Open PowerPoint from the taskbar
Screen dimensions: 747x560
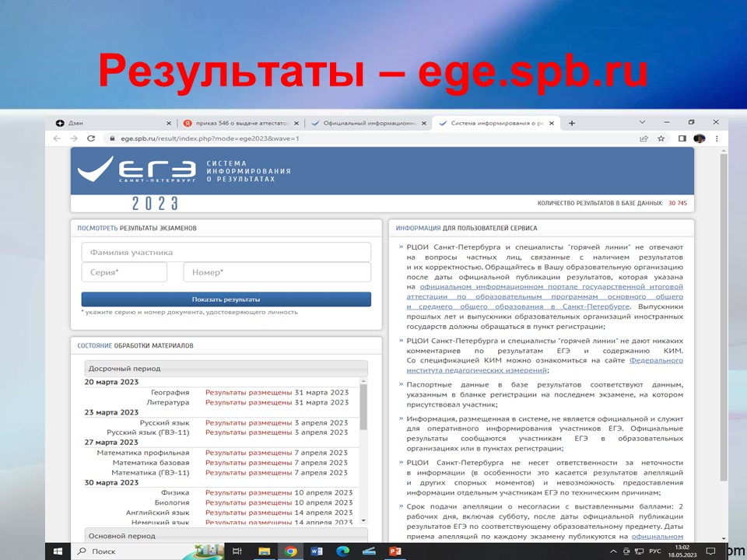coord(395,551)
